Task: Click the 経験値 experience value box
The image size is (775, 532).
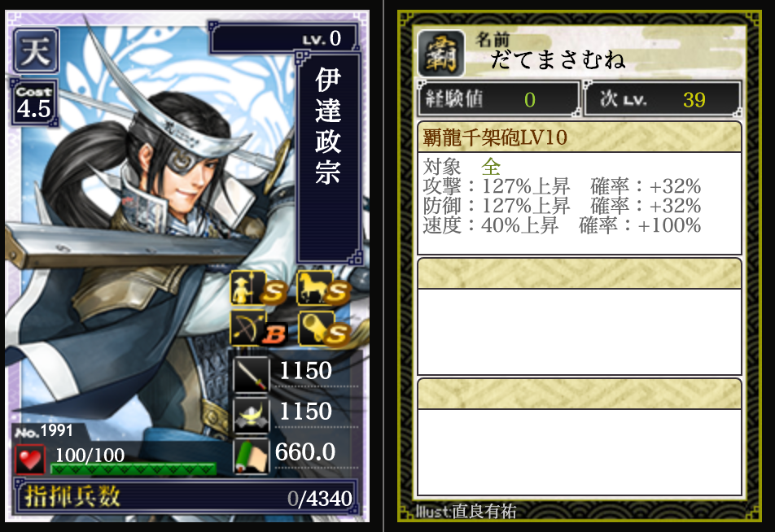Action: [x=499, y=98]
